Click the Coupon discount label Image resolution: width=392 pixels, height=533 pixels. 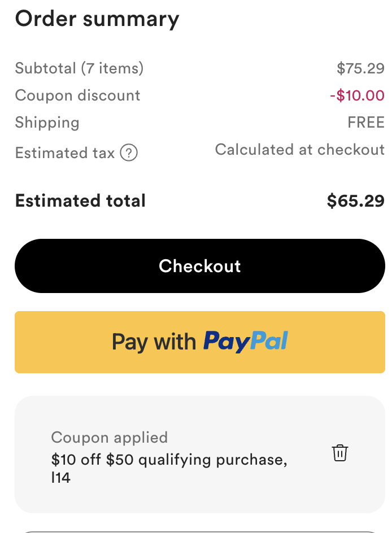click(x=78, y=95)
